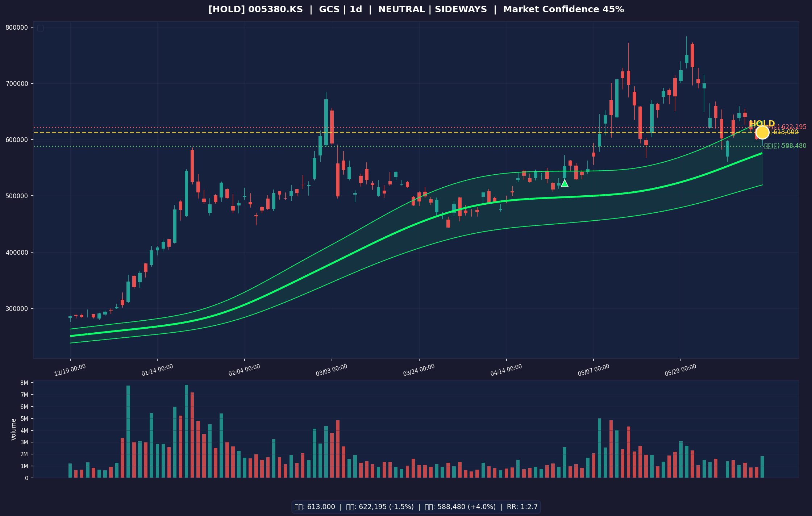Select the 05/29 00:00 date tick label
This screenshot has height=516, width=812.
[x=680, y=370]
